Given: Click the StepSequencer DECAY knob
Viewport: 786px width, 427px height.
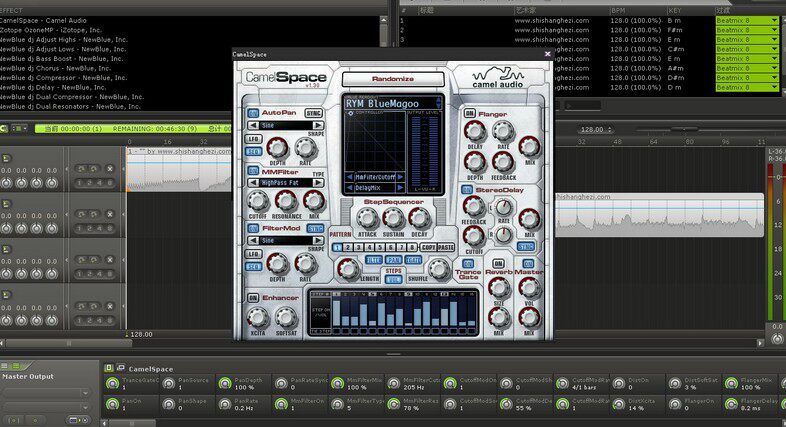Looking at the screenshot, I should tap(420, 218).
